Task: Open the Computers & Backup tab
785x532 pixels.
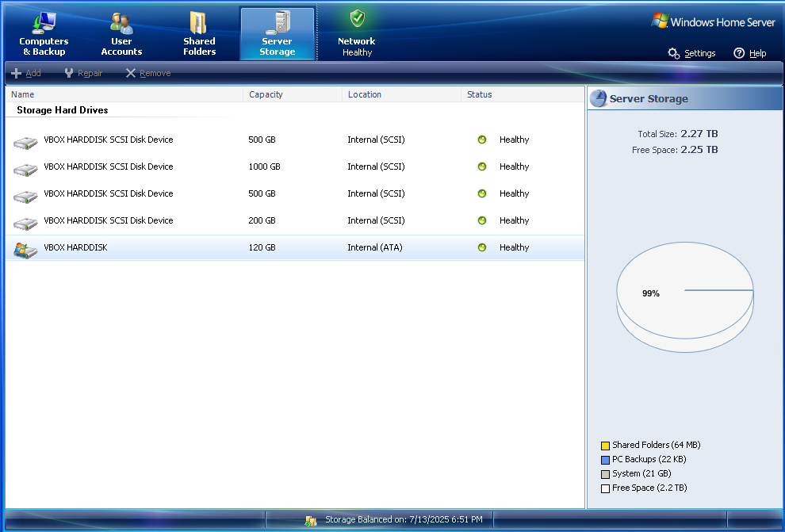Action: pos(44,34)
